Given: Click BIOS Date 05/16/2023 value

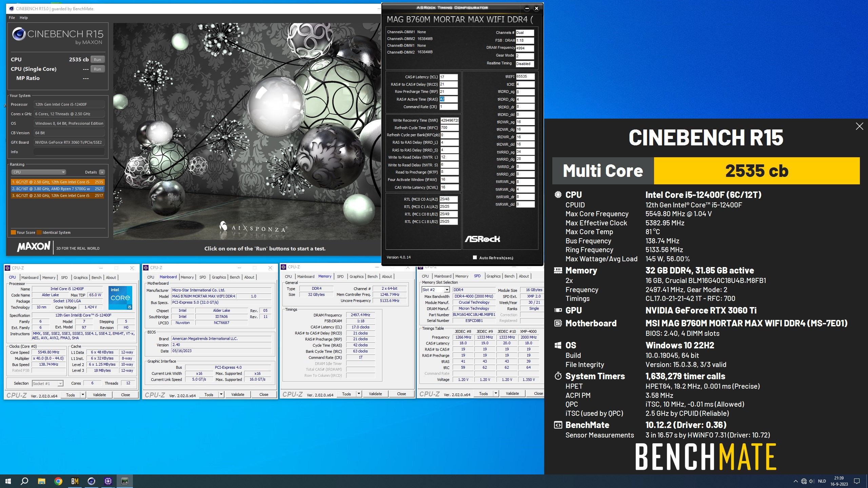Looking at the screenshot, I should pyautogui.click(x=221, y=351).
